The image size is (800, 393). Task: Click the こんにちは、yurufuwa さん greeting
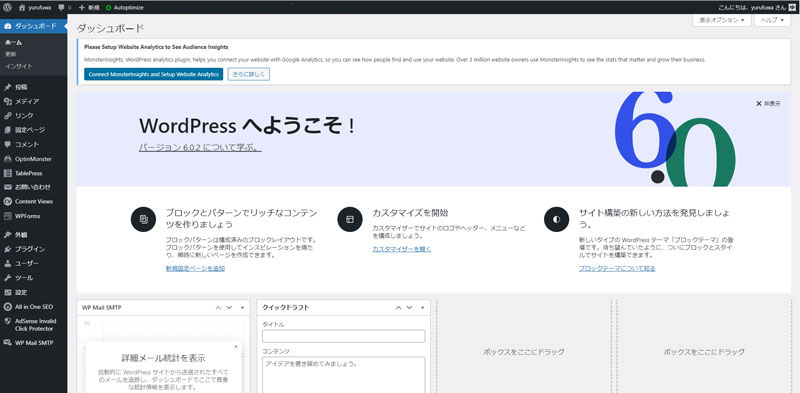(752, 7)
